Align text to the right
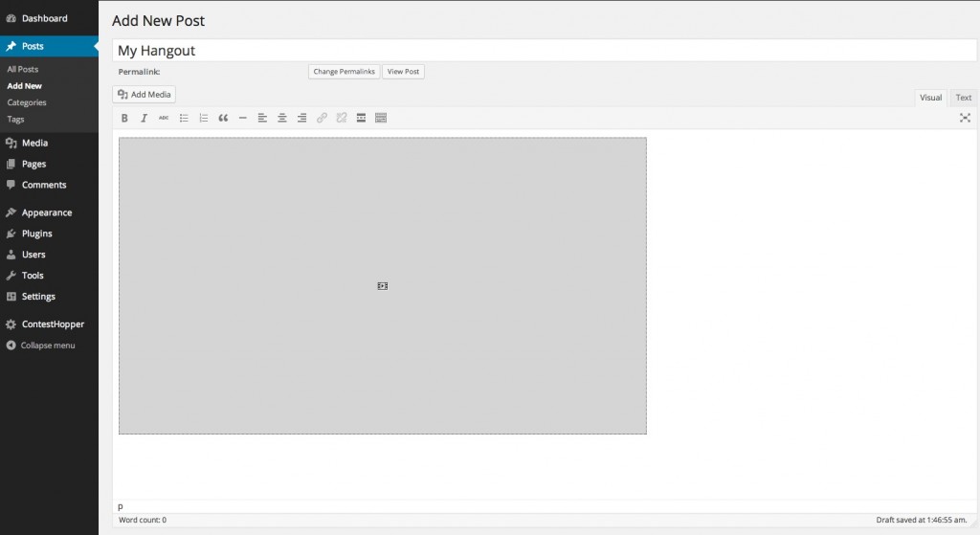This screenshot has width=980, height=535. (x=301, y=118)
